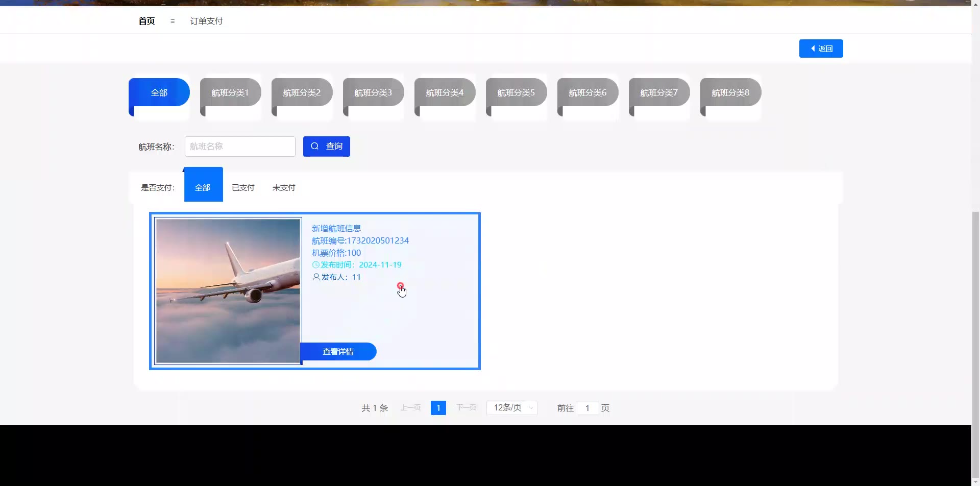Screen dimensions: 980x486
Task: Click the clock icon beside 发布时间
Action: (315, 265)
